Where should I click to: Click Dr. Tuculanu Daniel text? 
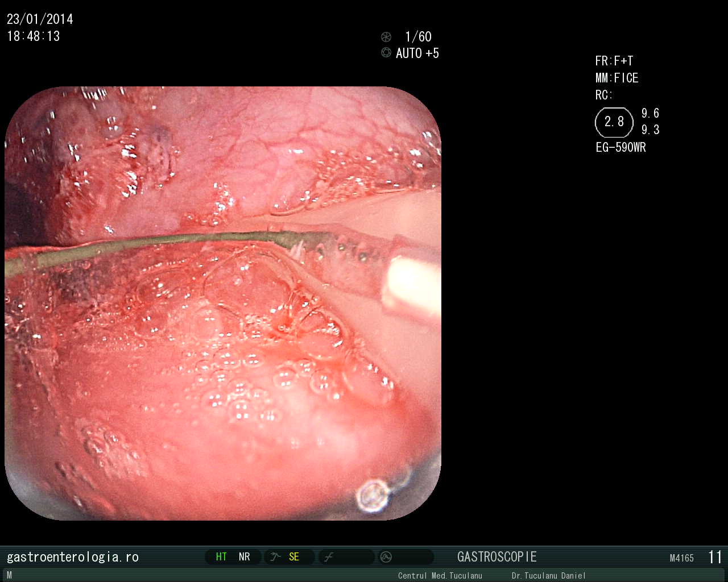click(x=548, y=576)
